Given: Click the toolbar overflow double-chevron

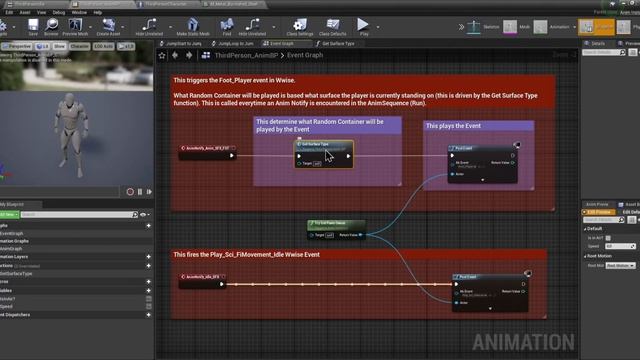Looking at the screenshot, I should point(461,27).
